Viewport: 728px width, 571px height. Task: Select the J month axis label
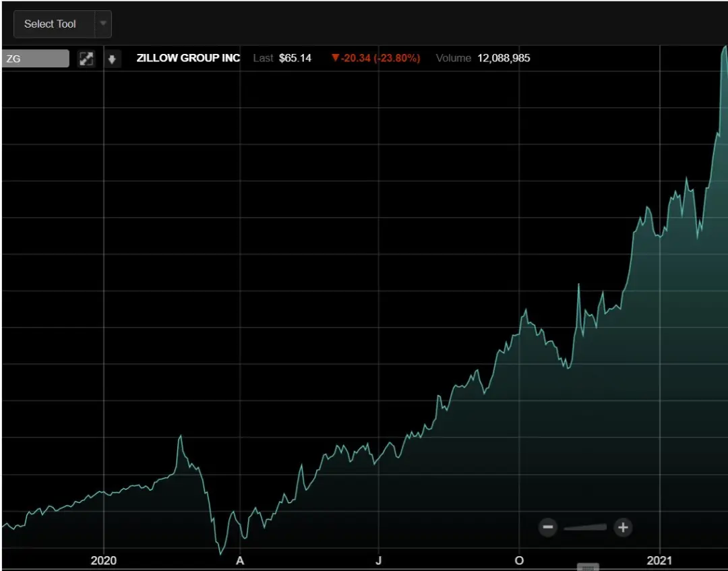pyautogui.click(x=378, y=560)
